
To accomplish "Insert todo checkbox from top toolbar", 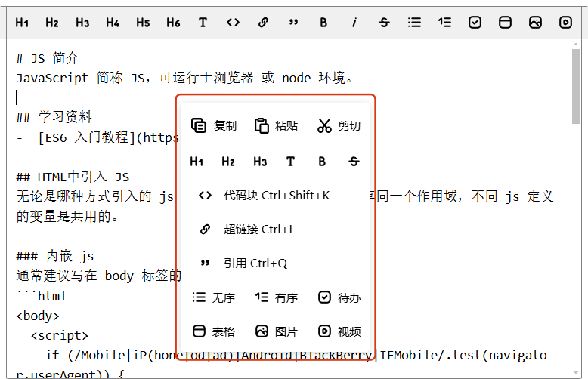I will pos(475,23).
